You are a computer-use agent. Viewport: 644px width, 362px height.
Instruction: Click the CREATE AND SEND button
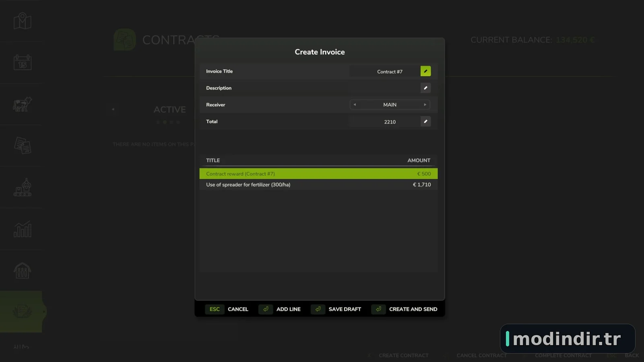(413, 309)
